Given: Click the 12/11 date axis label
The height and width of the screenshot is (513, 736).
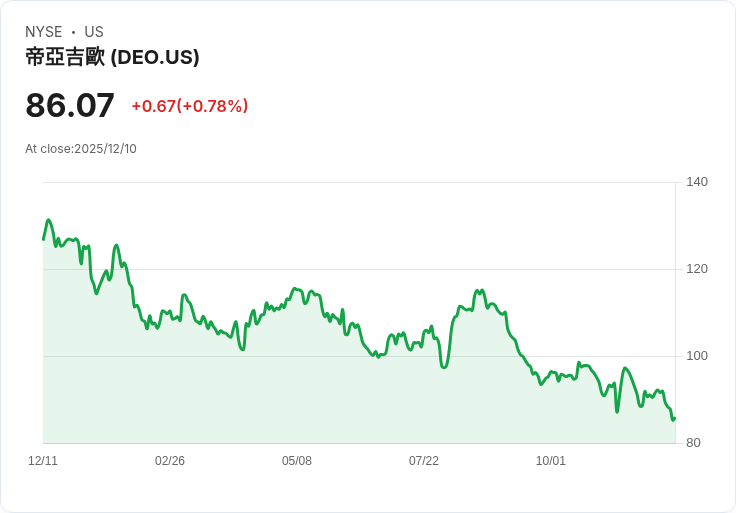Looking at the screenshot, I should click(x=43, y=461).
